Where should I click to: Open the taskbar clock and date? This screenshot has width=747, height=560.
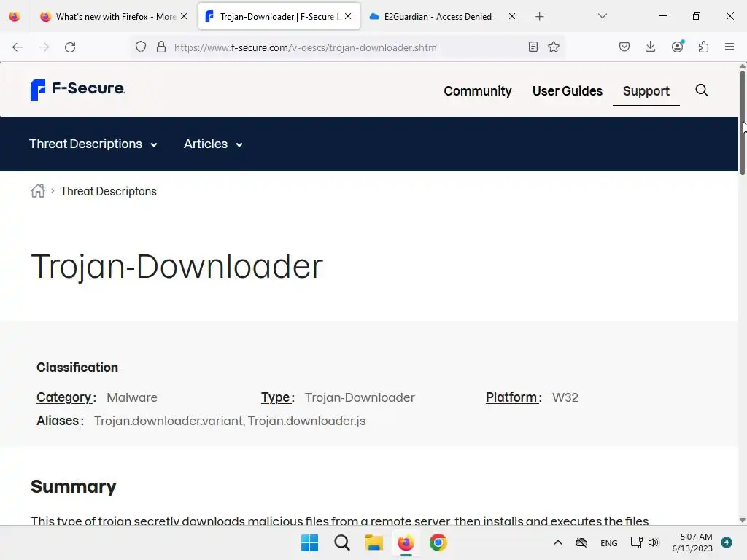[x=692, y=542]
